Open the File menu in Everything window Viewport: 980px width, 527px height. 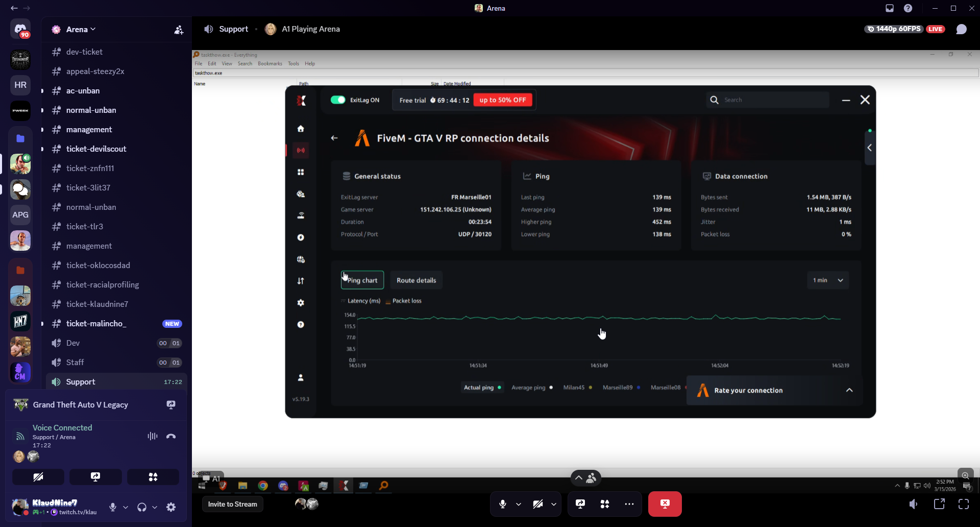click(x=199, y=64)
